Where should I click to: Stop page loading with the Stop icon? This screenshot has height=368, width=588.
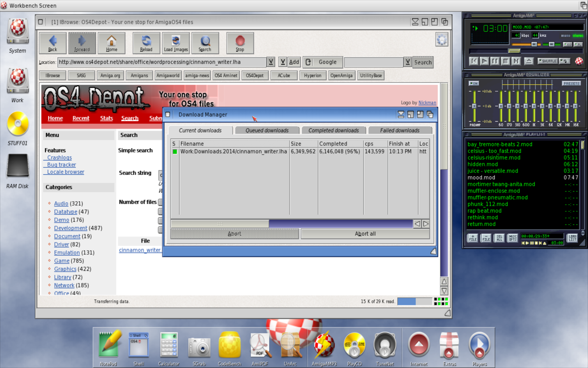(240, 43)
